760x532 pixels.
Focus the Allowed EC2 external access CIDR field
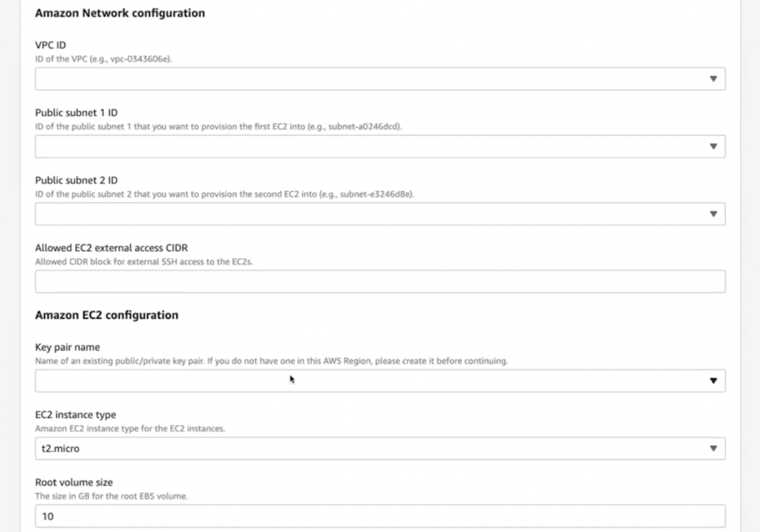380,281
